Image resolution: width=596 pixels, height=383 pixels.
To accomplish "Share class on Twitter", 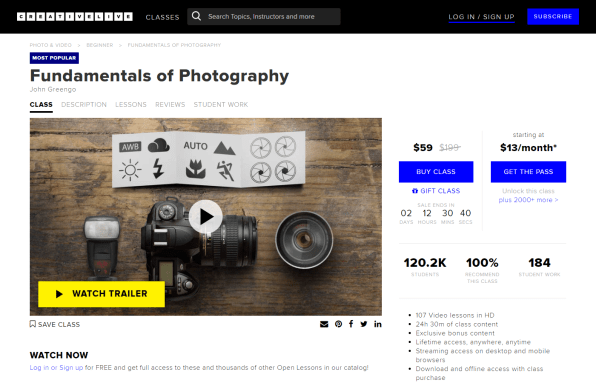I will point(364,324).
